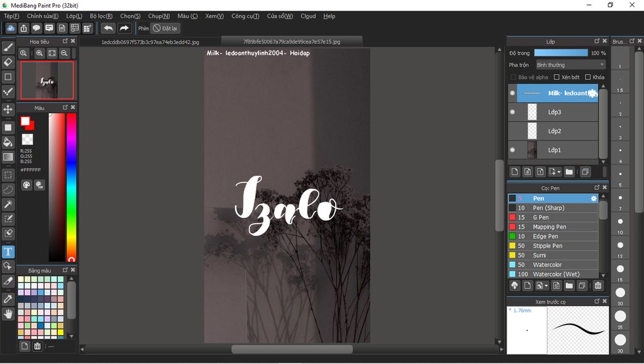Select the Hand tool
The height and width of the screenshot is (364, 644).
click(x=8, y=314)
